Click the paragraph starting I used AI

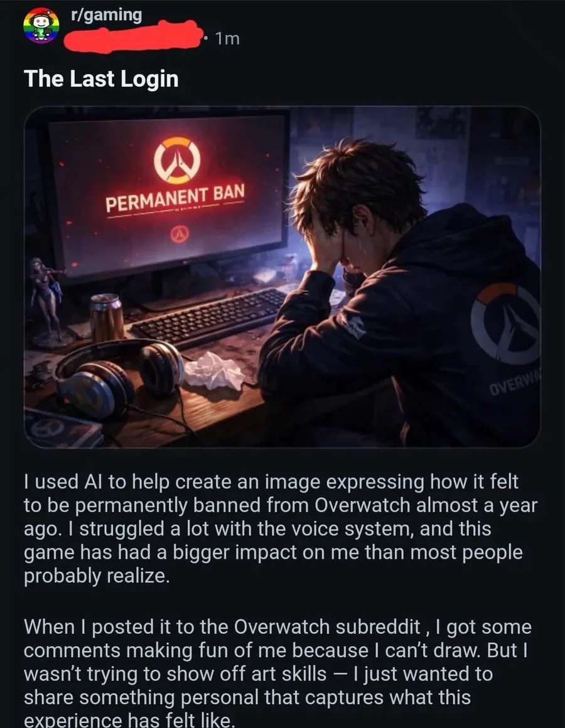point(281,529)
